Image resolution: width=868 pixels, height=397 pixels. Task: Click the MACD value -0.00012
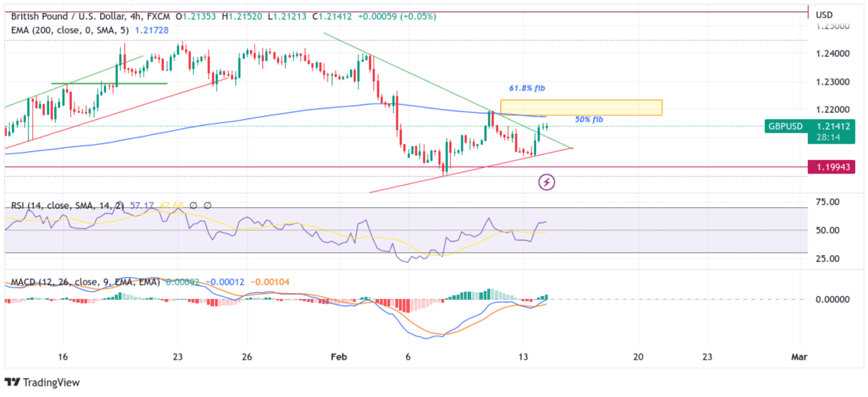(x=225, y=282)
